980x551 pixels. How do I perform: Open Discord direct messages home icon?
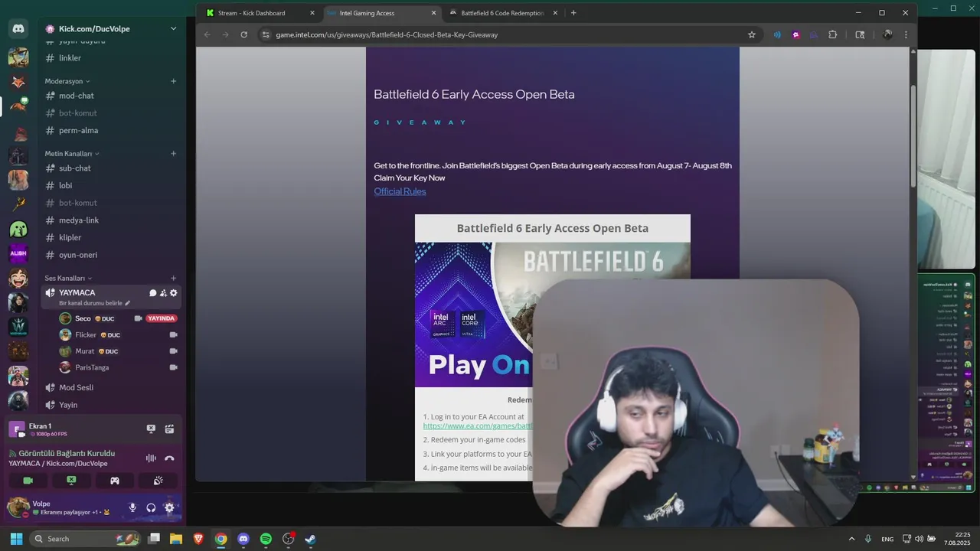tap(18, 29)
